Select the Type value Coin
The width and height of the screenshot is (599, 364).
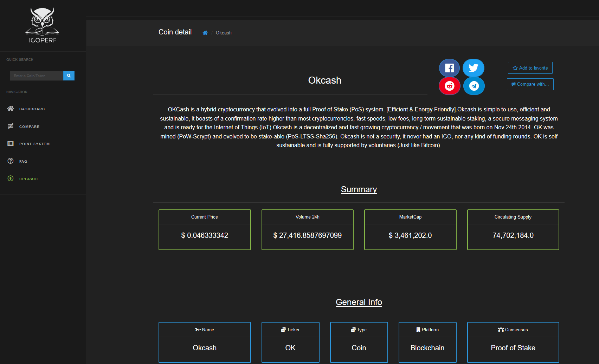359,348
